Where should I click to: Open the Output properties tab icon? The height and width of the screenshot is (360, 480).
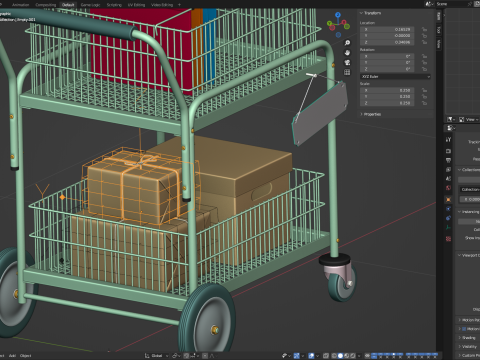[x=448, y=160]
